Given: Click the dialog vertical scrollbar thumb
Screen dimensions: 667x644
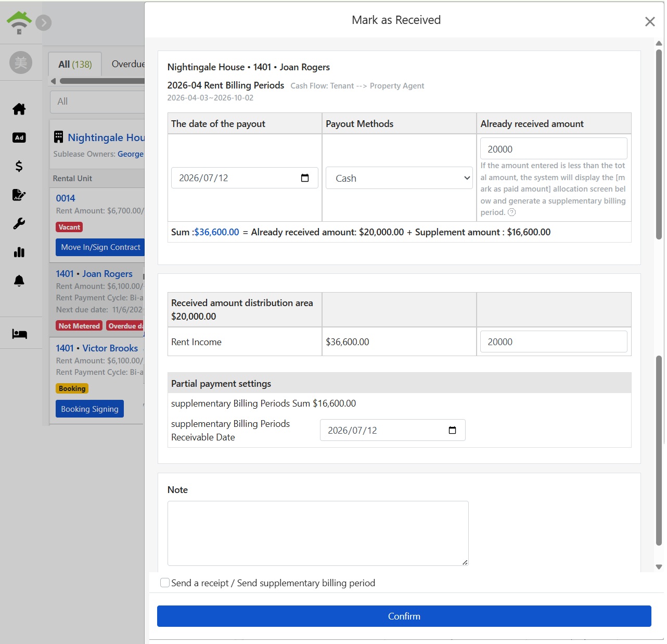Looking at the screenshot, I should (659, 144).
